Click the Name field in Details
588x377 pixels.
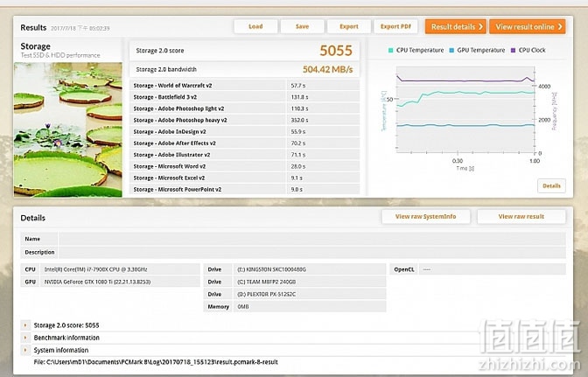[x=312, y=239]
